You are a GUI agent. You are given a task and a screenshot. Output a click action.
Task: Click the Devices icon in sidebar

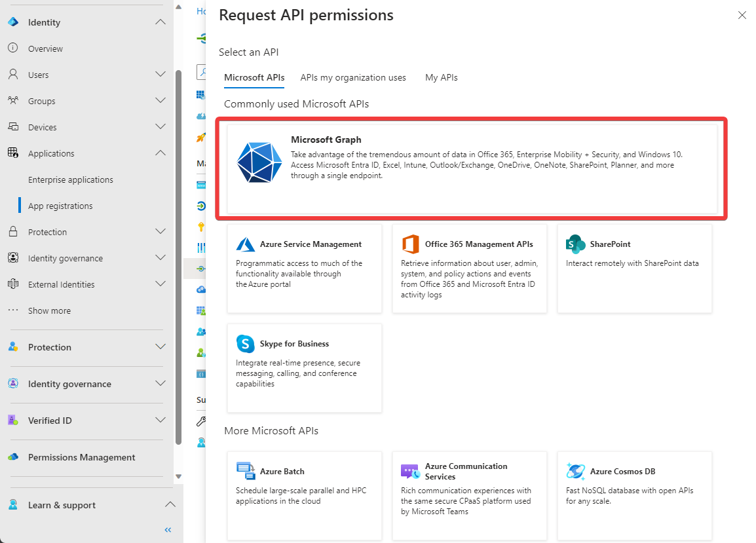click(13, 126)
